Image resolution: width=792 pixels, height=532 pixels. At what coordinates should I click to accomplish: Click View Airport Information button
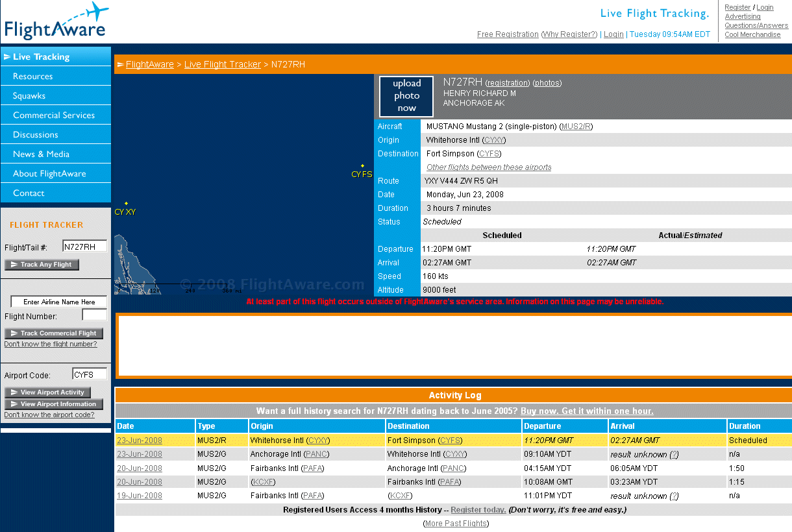tap(54, 404)
